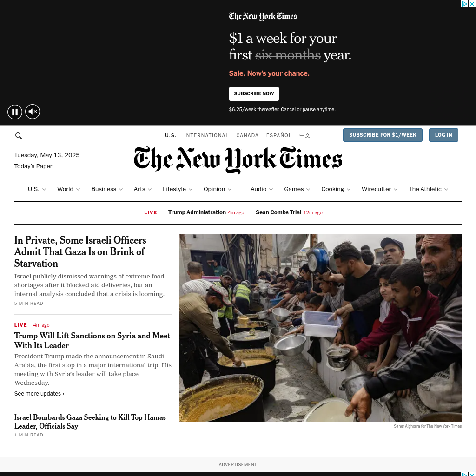This screenshot has width=476, height=476.
Task: Expand the World section dropdown
Action: click(78, 189)
